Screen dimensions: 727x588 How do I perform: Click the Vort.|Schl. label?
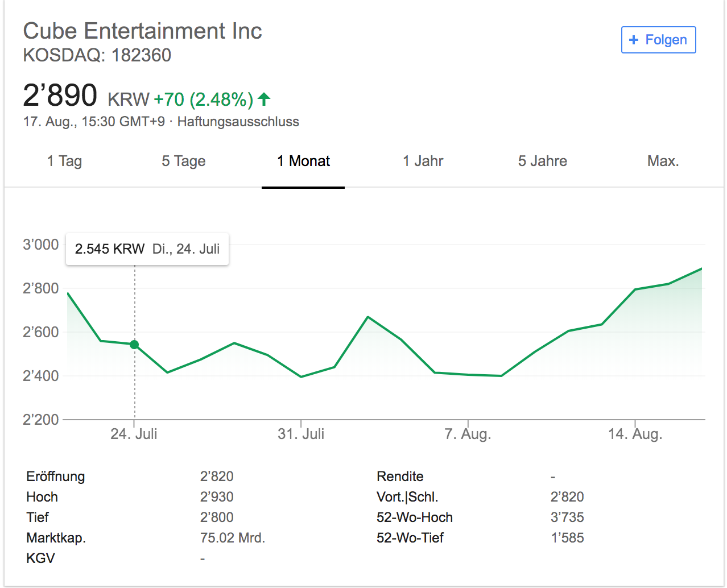pyautogui.click(x=407, y=497)
